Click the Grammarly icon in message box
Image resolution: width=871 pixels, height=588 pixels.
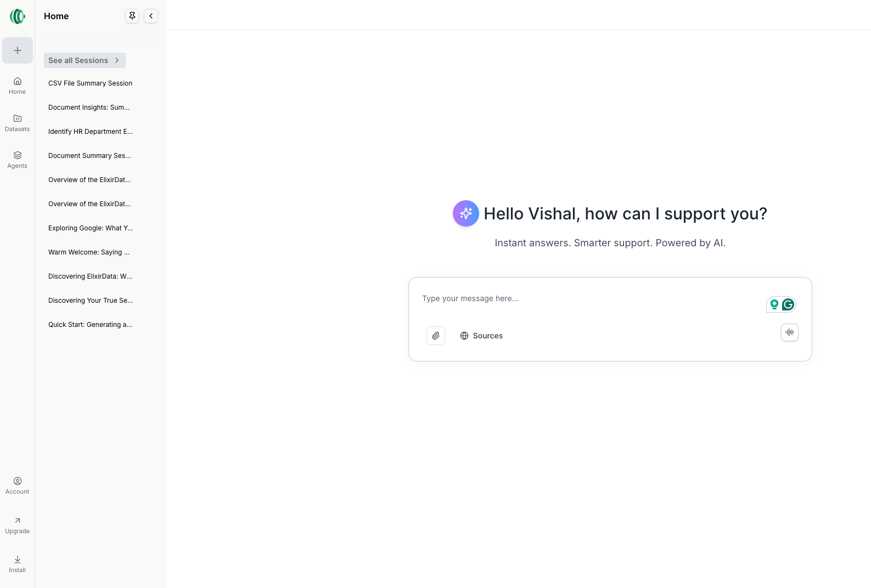[788, 304]
